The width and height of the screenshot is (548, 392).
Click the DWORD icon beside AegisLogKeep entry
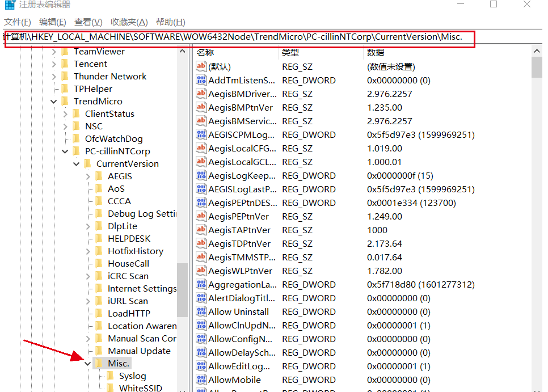201,175
